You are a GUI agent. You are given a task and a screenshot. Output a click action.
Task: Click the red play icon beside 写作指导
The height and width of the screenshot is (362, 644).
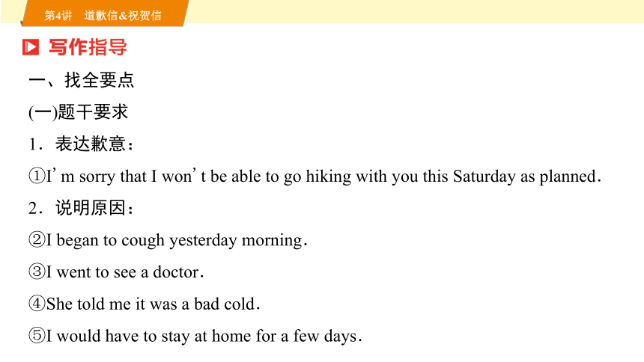tap(31, 47)
